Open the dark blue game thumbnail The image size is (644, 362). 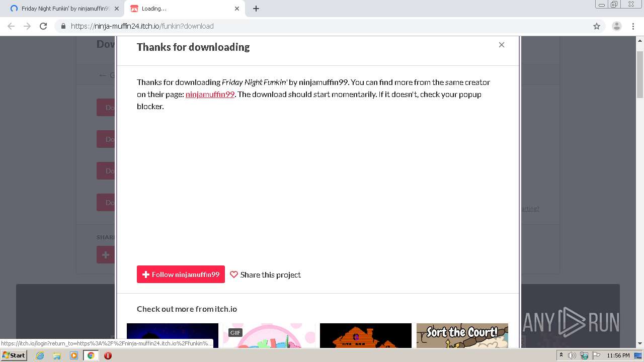point(173,335)
